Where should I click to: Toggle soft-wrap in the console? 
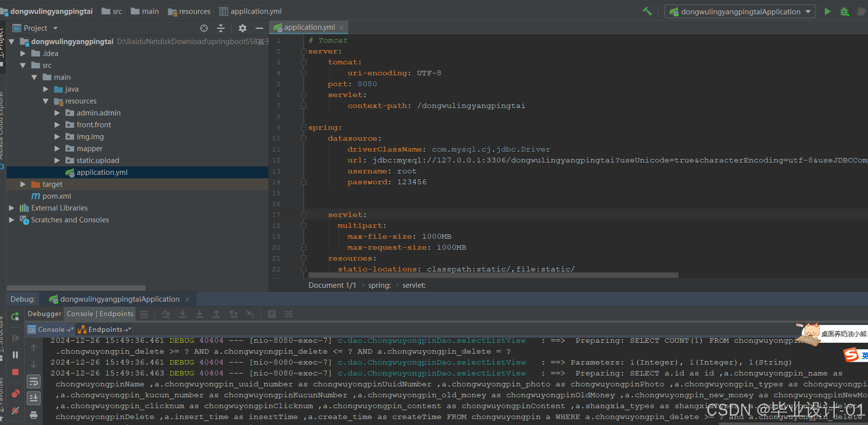click(x=34, y=381)
